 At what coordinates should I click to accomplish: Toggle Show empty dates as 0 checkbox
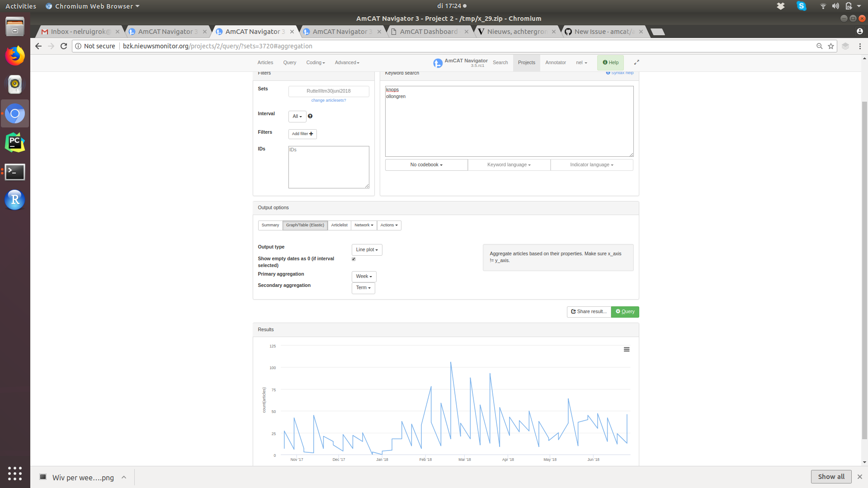[354, 259]
